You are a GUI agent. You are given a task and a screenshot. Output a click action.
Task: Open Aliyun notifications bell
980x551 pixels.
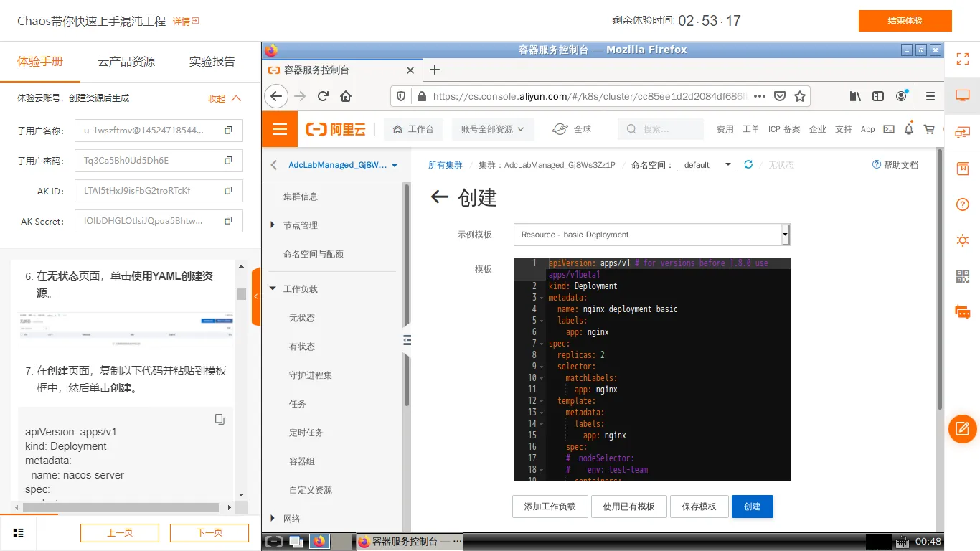pyautogui.click(x=909, y=129)
